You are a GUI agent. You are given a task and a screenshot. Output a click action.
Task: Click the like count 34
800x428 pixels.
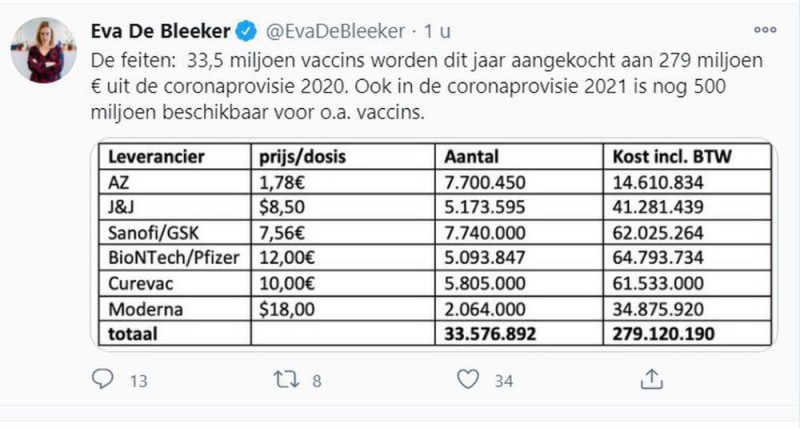[x=503, y=380]
